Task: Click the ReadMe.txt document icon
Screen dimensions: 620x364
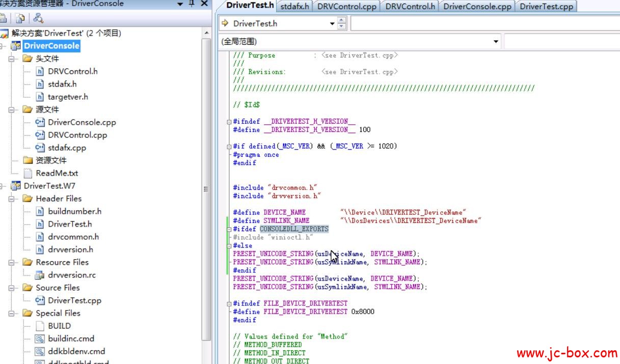Action: click(28, 173)
